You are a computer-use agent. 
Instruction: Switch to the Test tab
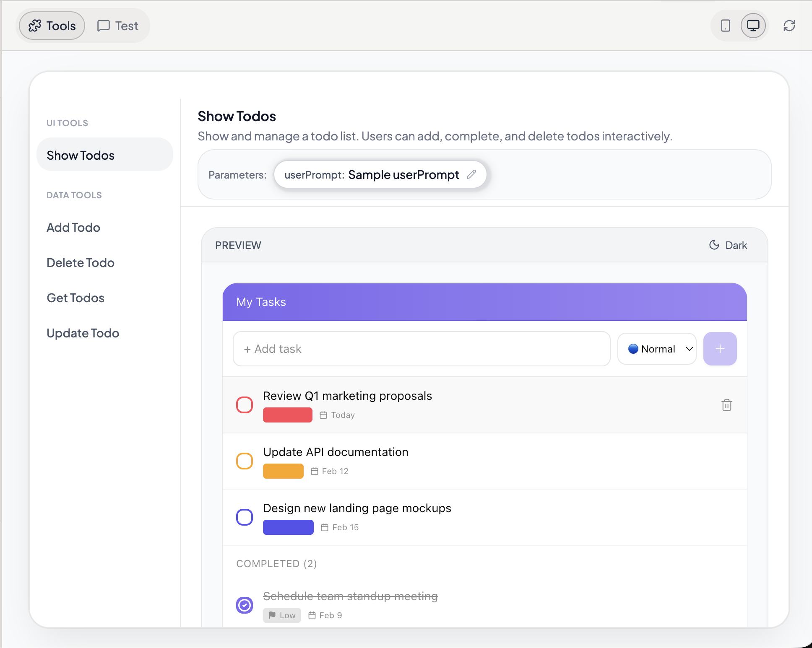click(117, 26)
